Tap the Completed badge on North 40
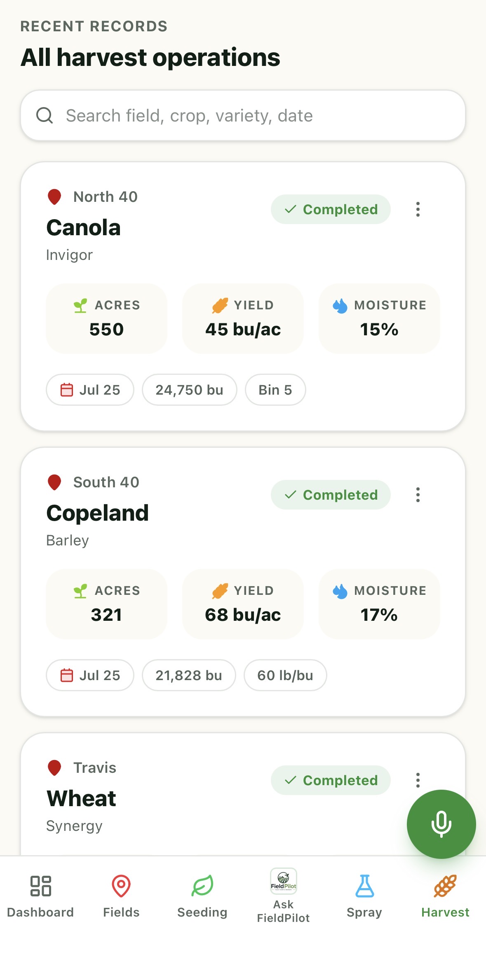The height and width of the screenshot is (980, 486). [331, 209]
